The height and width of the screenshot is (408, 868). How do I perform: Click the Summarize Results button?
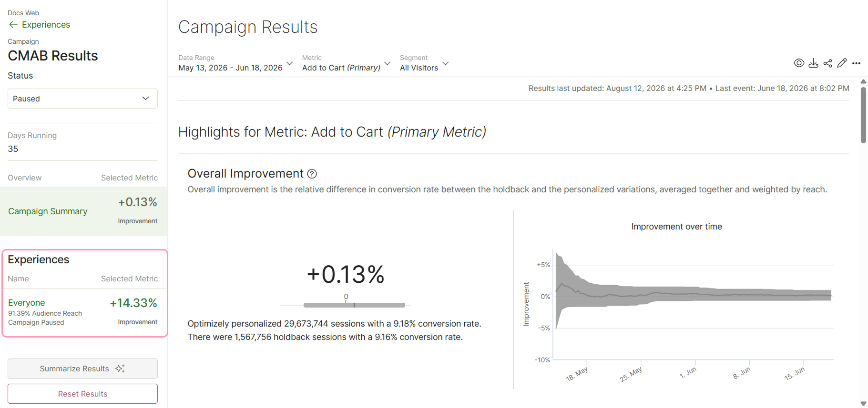(x=82, y=368)
